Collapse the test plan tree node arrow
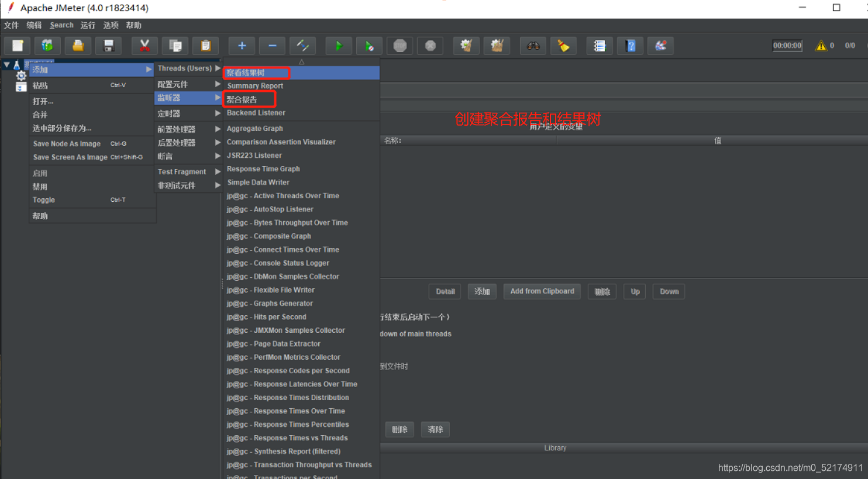The image size is (868, 479). [x=6, y=64]
